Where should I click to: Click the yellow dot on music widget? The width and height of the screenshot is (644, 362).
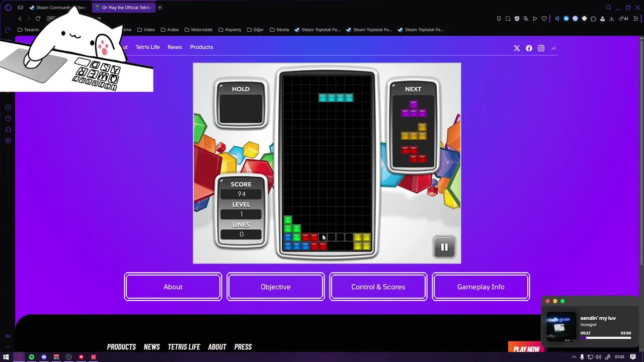(555, 301)
